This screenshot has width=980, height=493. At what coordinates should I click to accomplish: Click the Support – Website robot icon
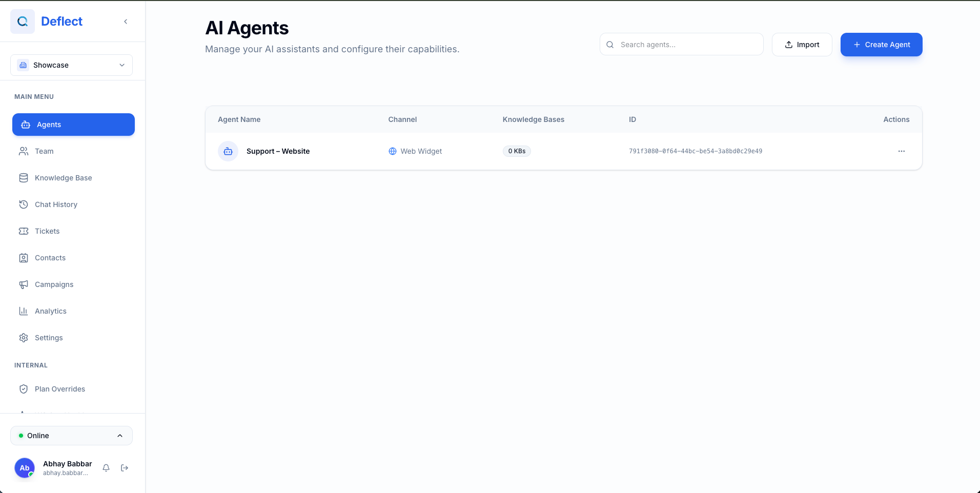(x=228, y=151)
